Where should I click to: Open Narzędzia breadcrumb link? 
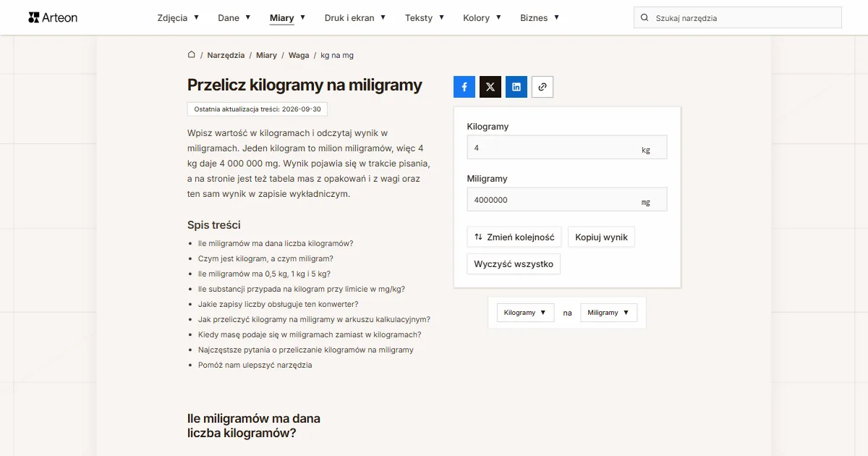(x=226, y=55)
